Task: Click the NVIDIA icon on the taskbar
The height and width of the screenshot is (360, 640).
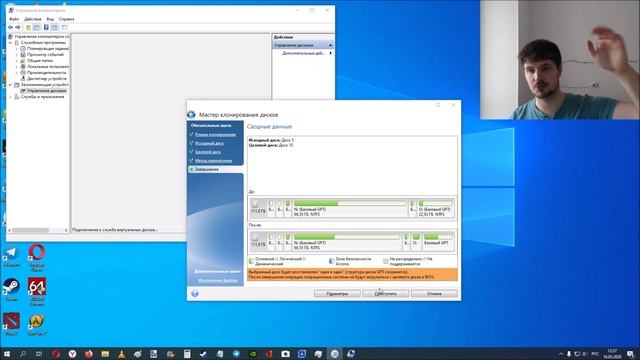Action: (253, 353)
